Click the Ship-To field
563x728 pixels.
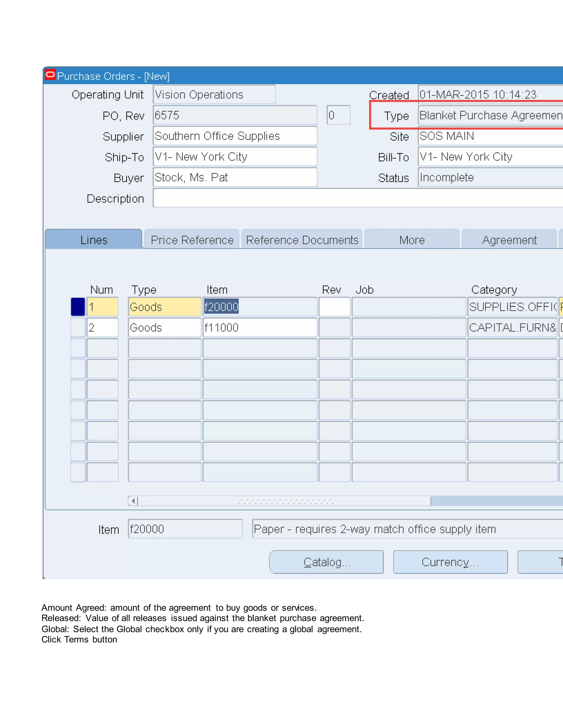coord(235,157)
